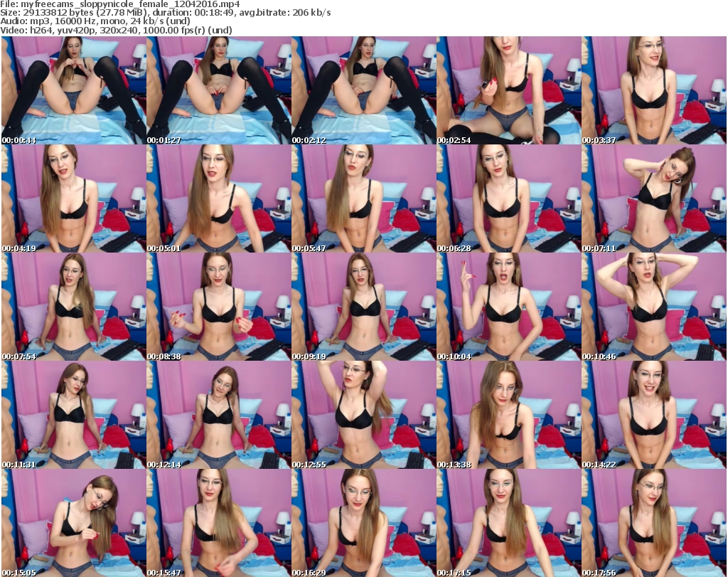The height and width of the screenshot is (577, 728).
Task: Select the 00:09:19 frame
Action: 363,307
